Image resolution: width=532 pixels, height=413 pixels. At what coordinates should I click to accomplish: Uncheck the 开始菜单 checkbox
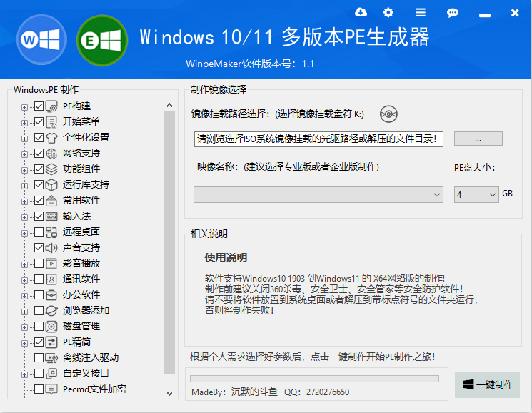tap(39, 122)
